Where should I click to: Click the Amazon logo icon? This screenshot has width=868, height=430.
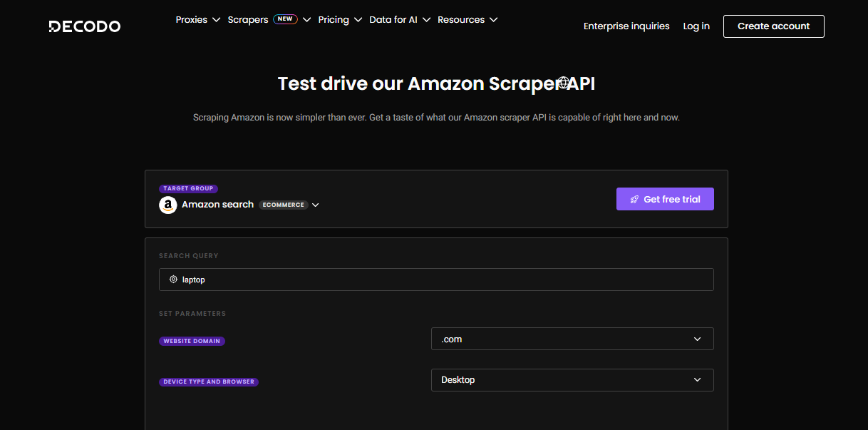pyautogui.click(x=168, y=205)
